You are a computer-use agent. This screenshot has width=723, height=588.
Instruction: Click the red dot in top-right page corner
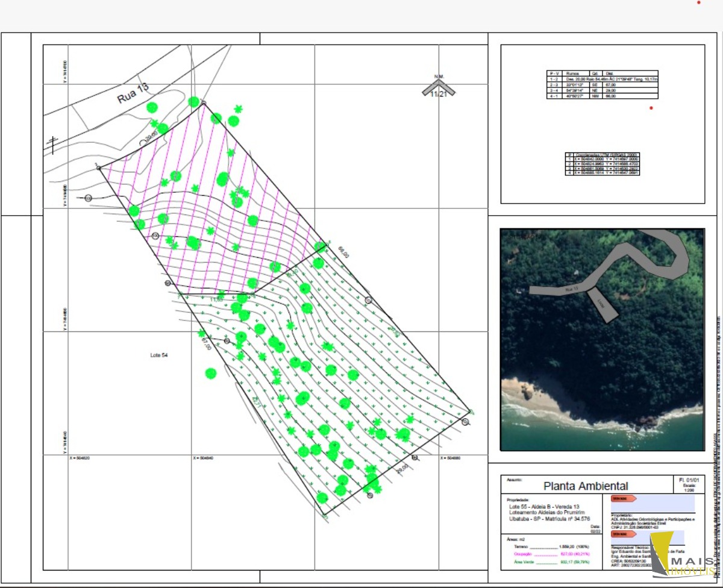pyautogui.click(x=698, y=2)
